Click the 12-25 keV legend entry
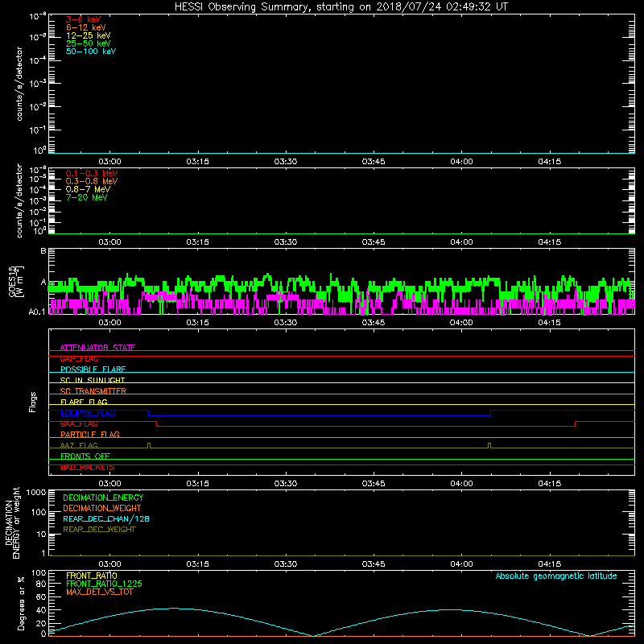The image size is (644, 644). pos(89,35)
